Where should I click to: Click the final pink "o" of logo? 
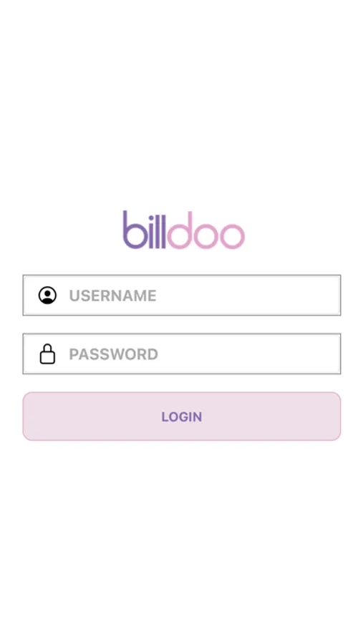tap(232, 235)
